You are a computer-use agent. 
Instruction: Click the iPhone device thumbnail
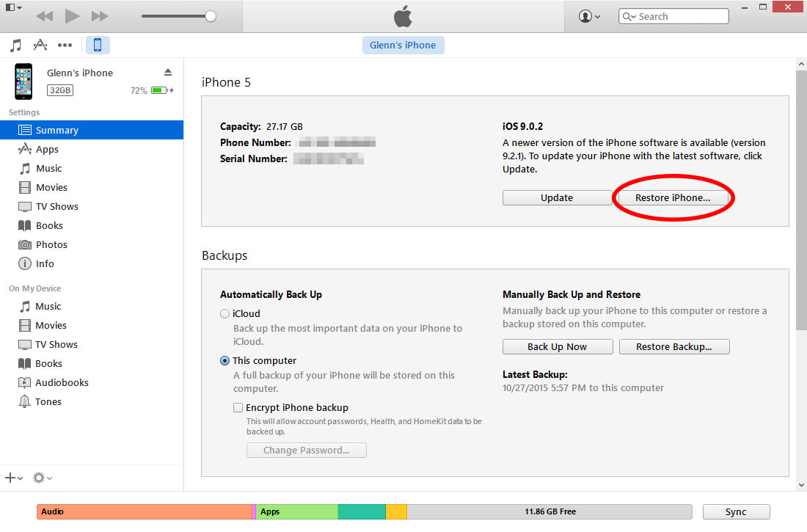point(23,81)
